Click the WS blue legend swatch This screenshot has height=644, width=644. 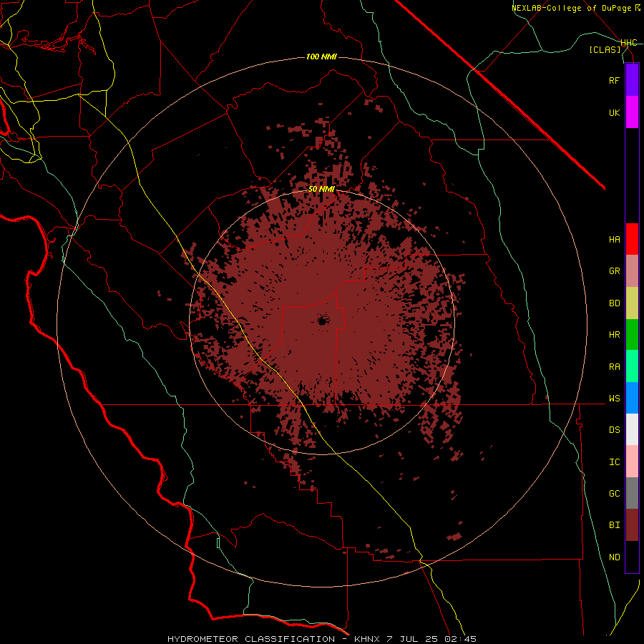coord(632,398)
